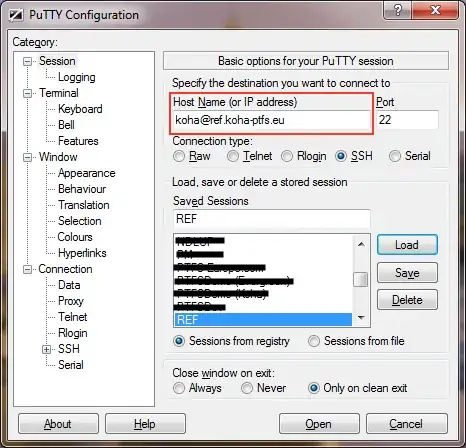Click the Open button to connect

pyautogui.click(x=319, y=424)
